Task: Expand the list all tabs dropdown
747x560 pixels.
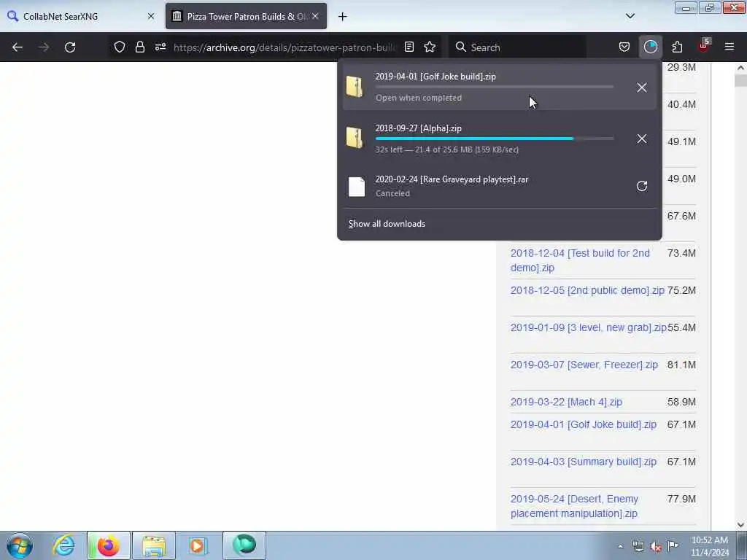Action: pos(630,16)
